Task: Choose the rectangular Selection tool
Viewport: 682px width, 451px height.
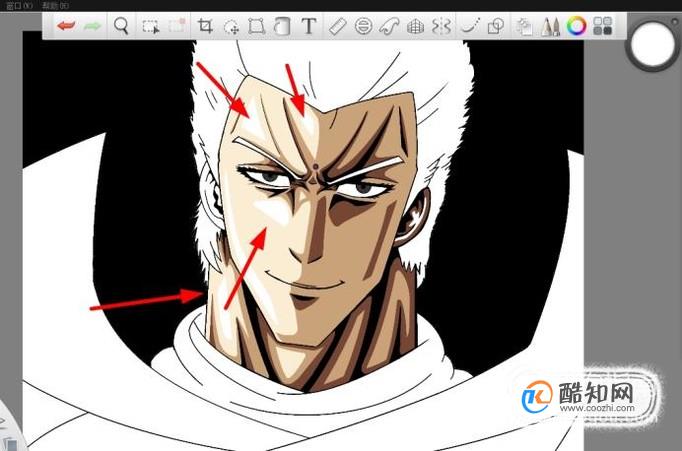Action: pyautogui.click(x=150, y=27)
